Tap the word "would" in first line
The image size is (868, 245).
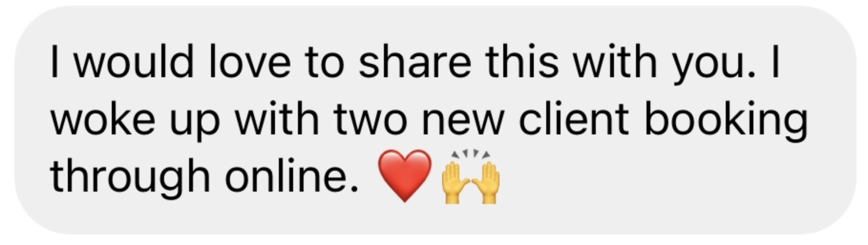point(134,62)
